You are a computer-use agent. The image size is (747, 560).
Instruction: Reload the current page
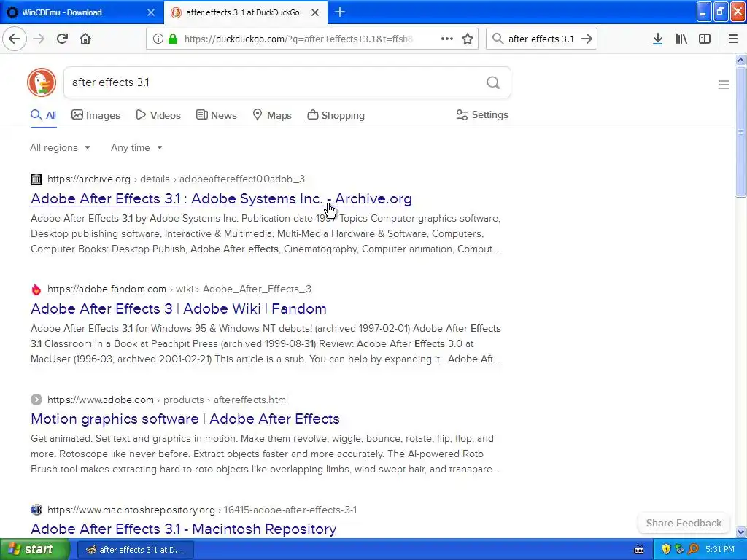62,39
